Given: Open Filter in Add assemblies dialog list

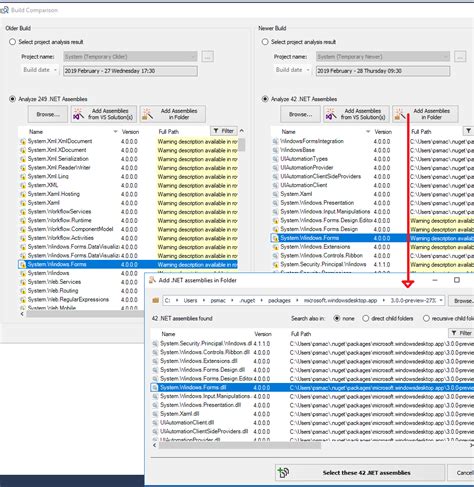Looking at the screenshot, I should 461,333.
